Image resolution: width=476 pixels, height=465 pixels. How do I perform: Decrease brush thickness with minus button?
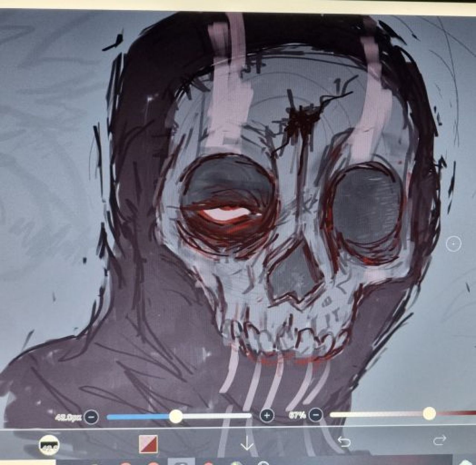tap(91, 417)
